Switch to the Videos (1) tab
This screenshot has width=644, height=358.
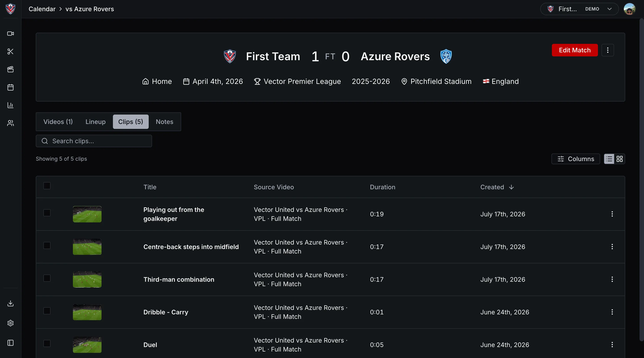pos(58,121)
